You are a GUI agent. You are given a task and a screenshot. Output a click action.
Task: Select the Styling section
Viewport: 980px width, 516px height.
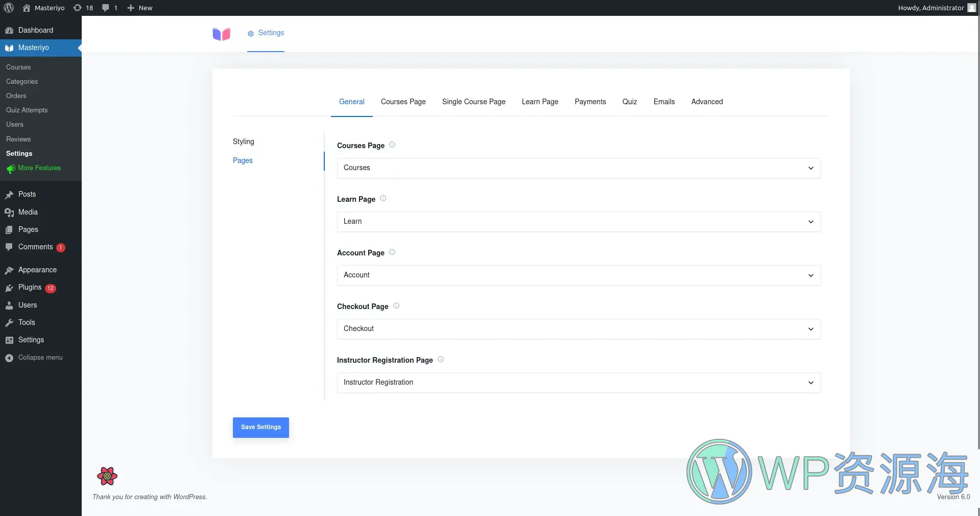[x=244, y=142]
